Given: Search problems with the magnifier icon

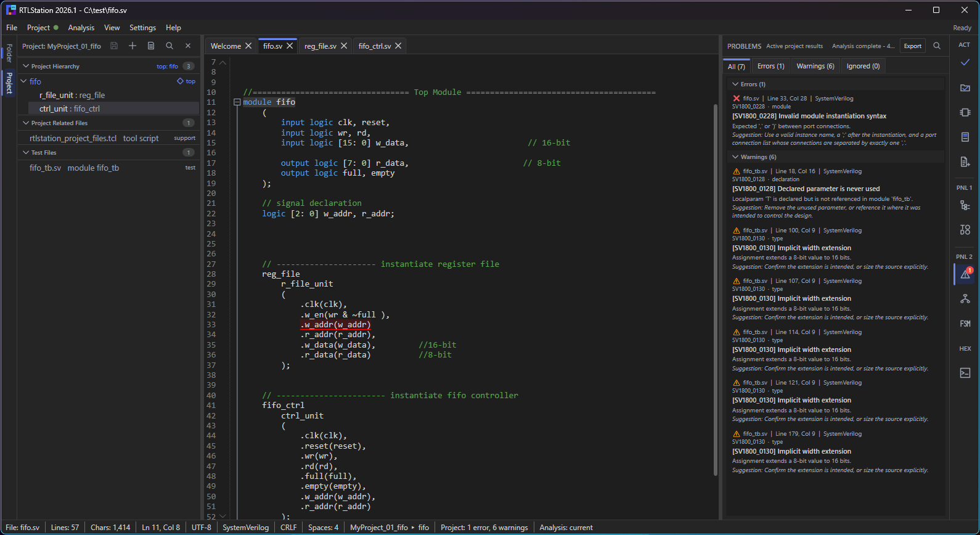Looking at the screenshot, I should [937, 46].
